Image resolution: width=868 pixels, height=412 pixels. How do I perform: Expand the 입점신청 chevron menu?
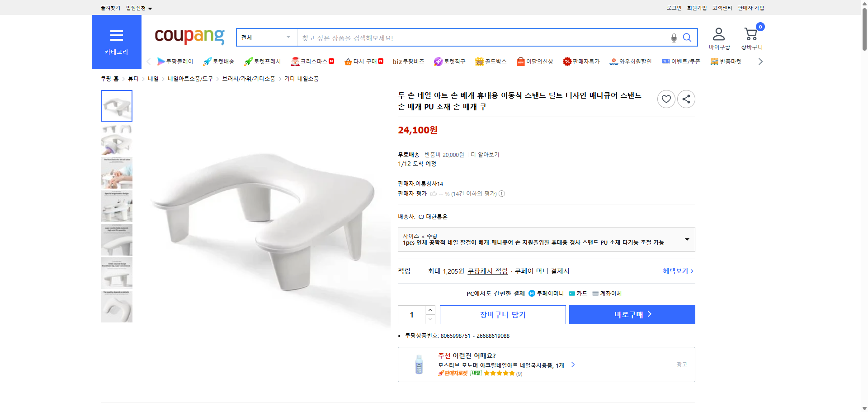151,8
